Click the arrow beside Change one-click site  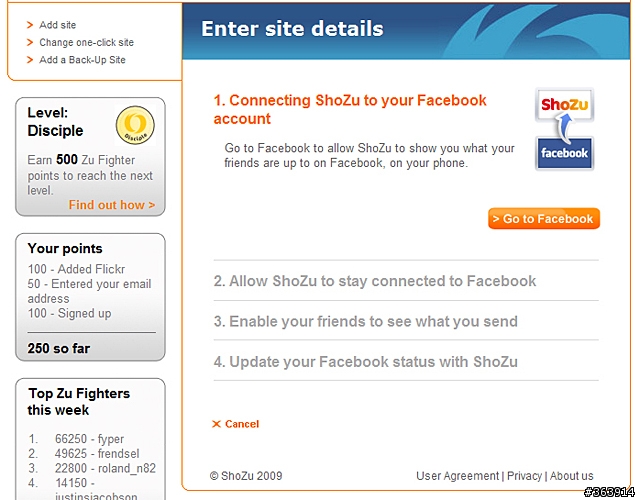(30, 42)
